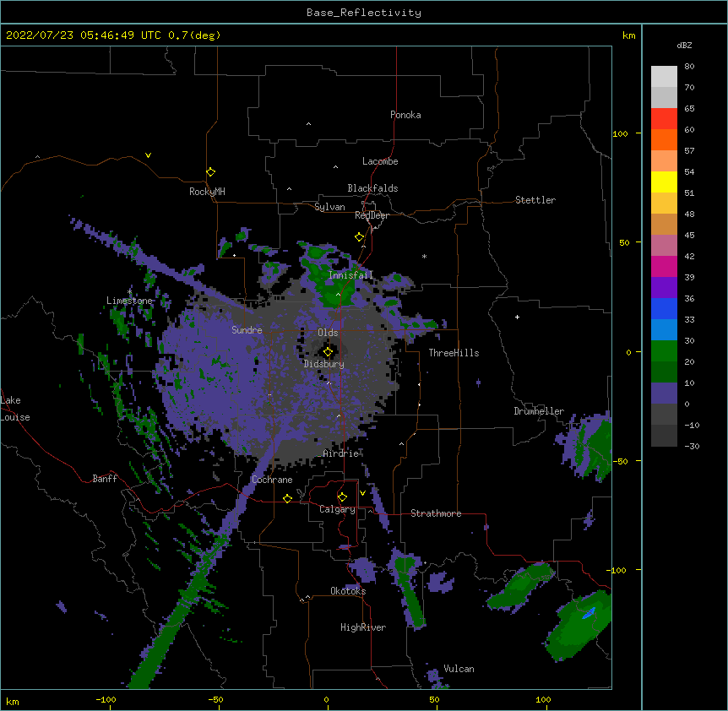Click the 100 tick on the right axis
728x711 pixels.
[620, 133]
